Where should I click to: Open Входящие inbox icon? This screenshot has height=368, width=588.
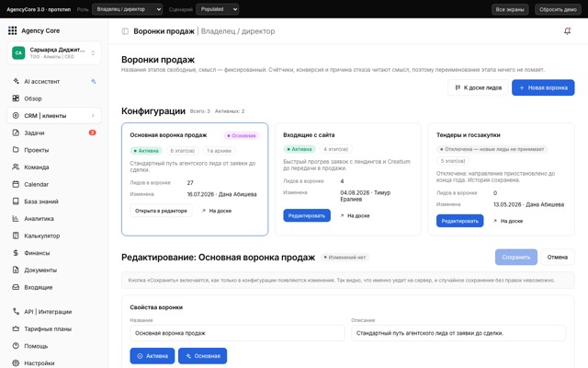[x=16, y=287]
